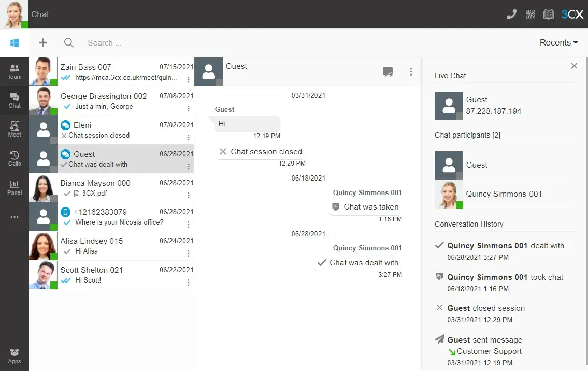The image size is (588, 371).
Task: Open the More options menu in the sidebar
Action: click(14, 217)
